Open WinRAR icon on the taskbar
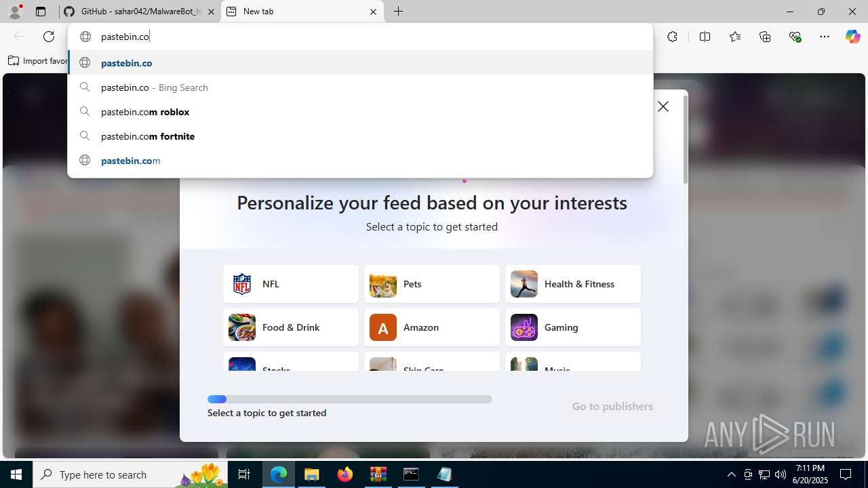Viewport: 868px width, 488px height. pyautogui.click(x=378, y=474)
